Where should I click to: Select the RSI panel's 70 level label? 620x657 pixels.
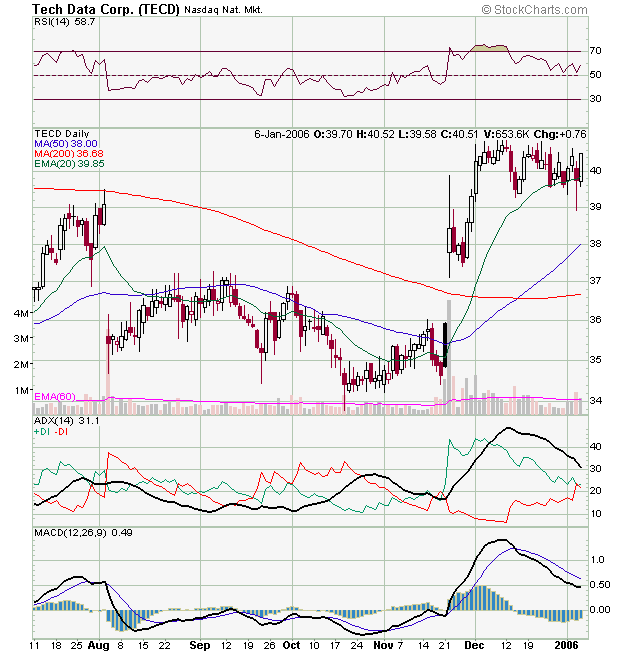[x=595, y=51]
